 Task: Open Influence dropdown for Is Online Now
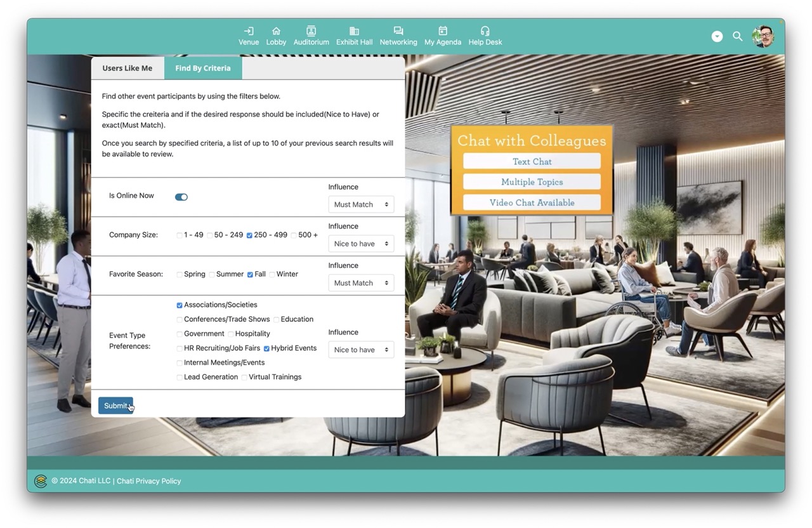(361, 204)
